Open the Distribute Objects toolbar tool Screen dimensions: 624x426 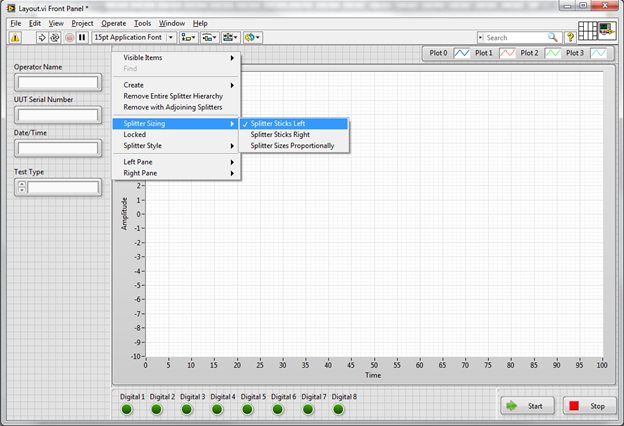pyautogui.click(x=209, y=37)
